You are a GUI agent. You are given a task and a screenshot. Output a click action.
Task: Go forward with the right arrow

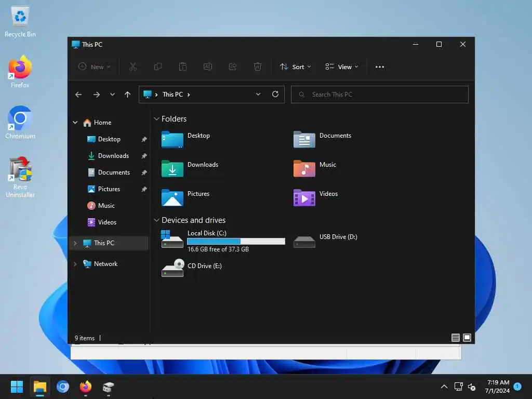[x=96, y=95]
